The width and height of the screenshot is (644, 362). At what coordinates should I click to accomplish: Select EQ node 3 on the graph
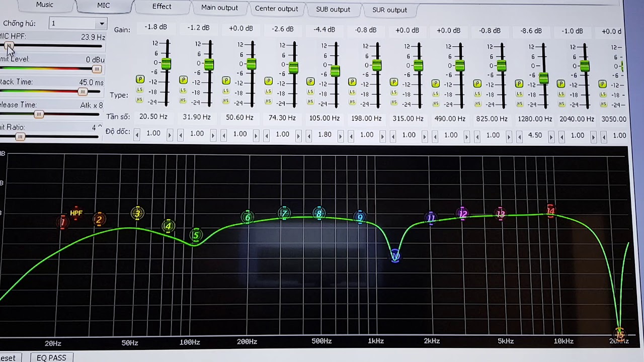(137, 213)
